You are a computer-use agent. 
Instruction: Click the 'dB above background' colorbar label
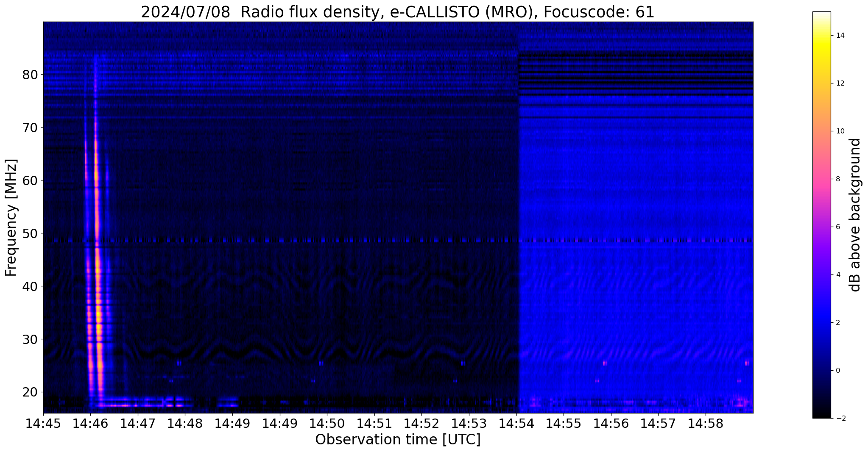pos(855,215)
